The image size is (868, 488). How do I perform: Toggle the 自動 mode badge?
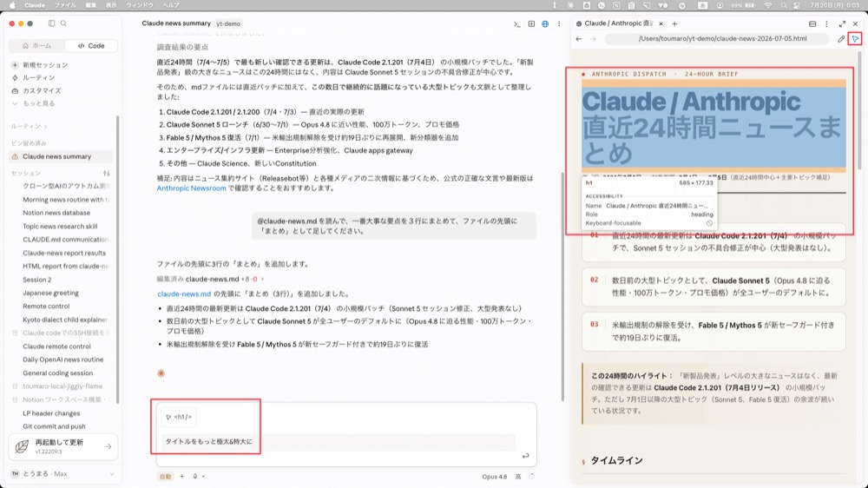coord(165,477)
